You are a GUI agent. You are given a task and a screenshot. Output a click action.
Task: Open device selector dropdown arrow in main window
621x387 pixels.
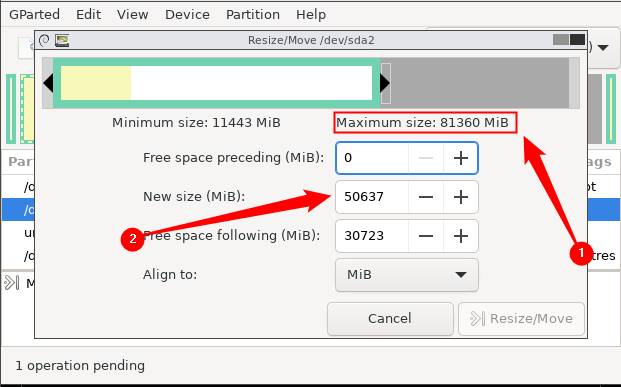click(x=603, y=48)
